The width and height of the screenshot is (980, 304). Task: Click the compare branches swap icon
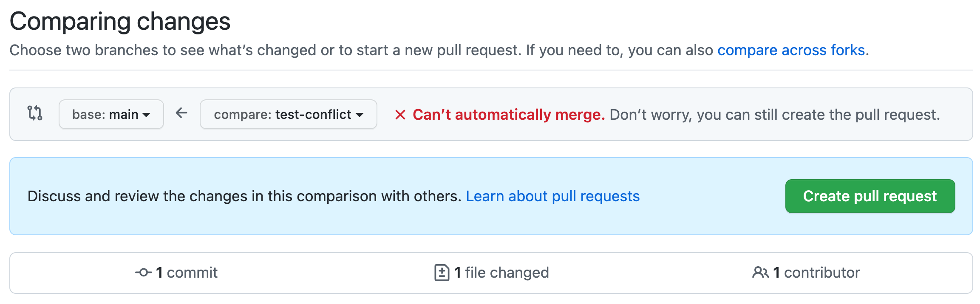tap(35, 113)
